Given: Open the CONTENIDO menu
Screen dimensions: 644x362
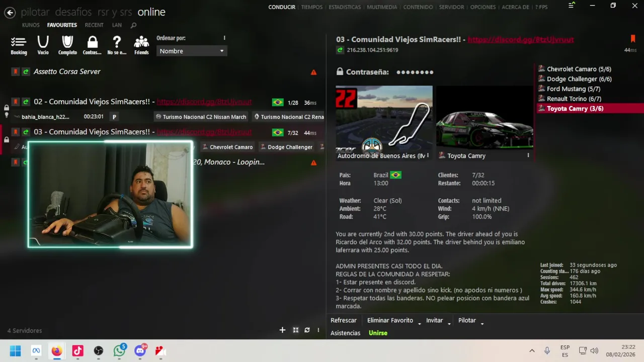Looking at the screenshot, I should pos(418,7).
